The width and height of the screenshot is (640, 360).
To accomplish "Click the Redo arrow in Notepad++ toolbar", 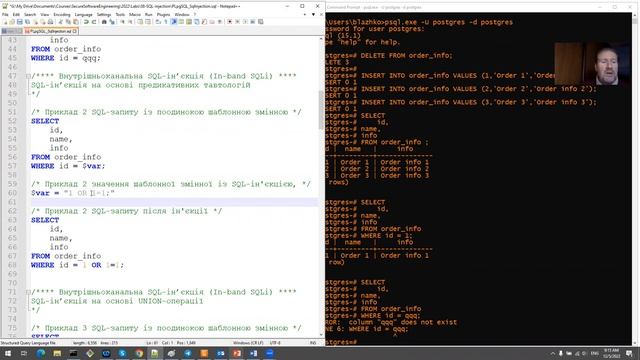I will coord(93,22).
